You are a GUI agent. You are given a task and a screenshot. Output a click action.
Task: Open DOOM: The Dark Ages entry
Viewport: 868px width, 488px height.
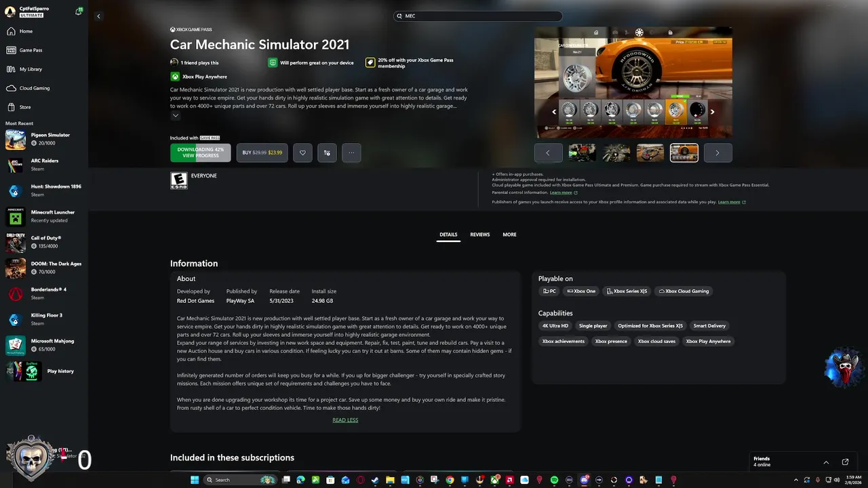pyautogui.click(x=44, y=268)
